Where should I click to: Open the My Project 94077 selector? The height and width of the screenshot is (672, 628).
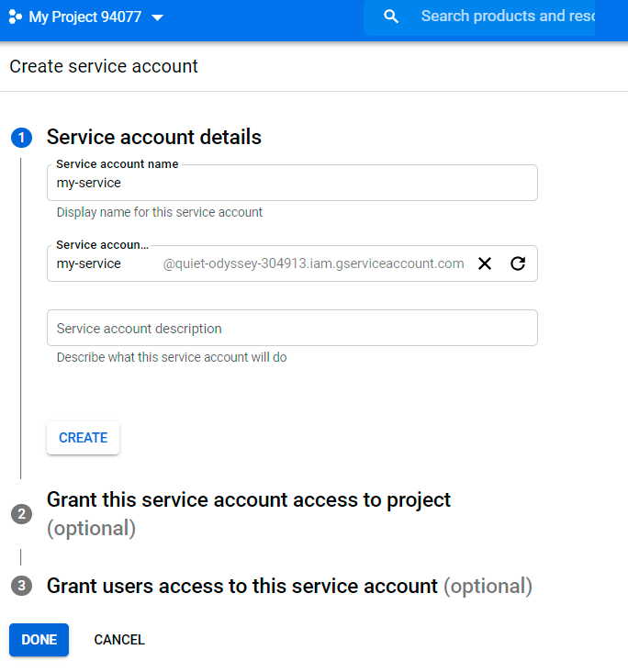85,17
